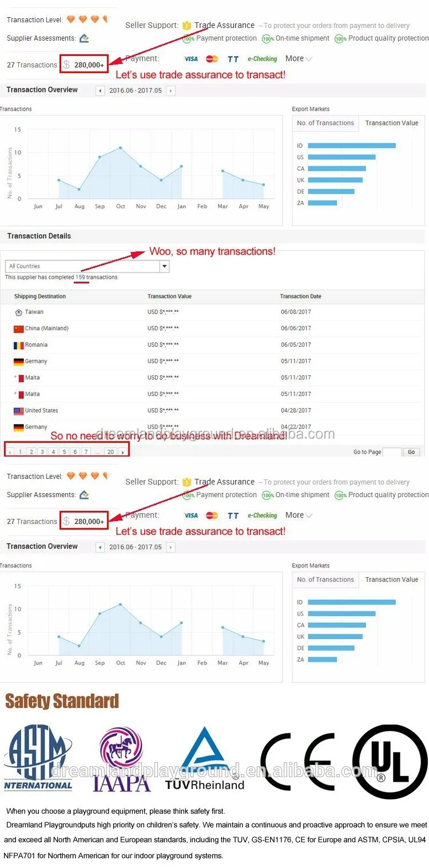Click the United States flag icon

point(18,411)
